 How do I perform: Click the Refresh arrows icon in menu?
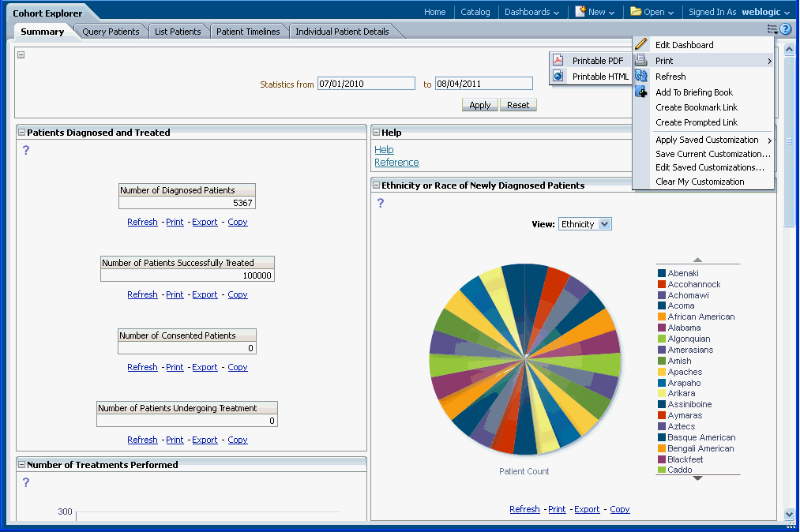640,76
